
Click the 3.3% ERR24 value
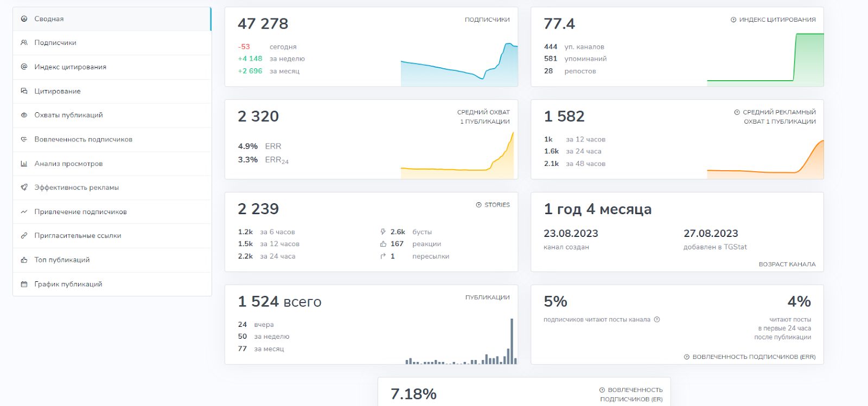(248, 160)
